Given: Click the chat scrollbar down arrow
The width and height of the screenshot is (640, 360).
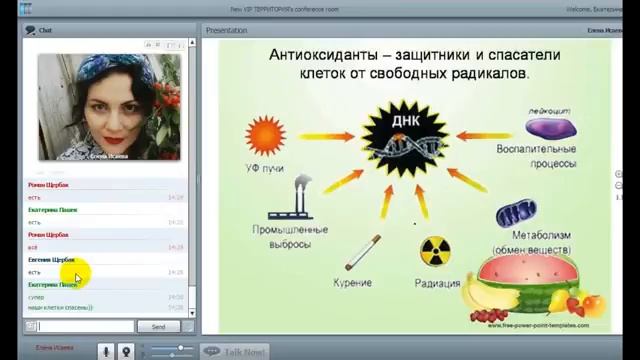Looking at the screenshot, I should click(192, 313).
